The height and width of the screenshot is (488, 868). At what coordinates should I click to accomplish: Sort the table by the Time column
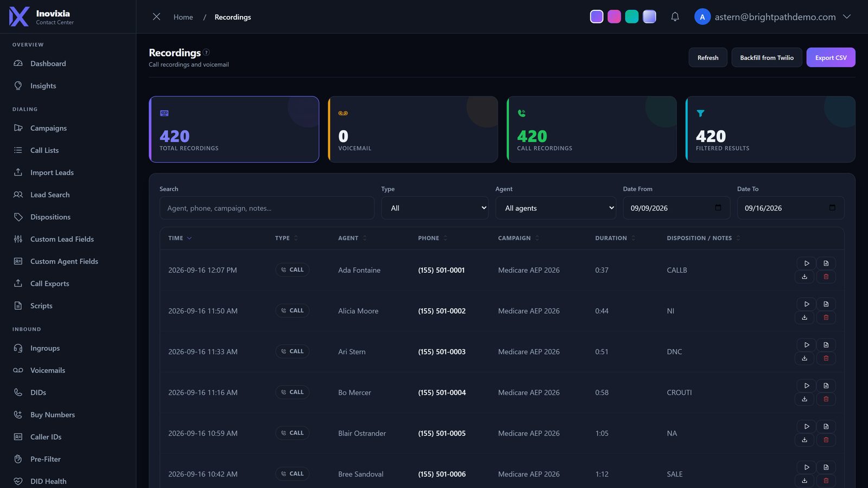tap(180, 238)
